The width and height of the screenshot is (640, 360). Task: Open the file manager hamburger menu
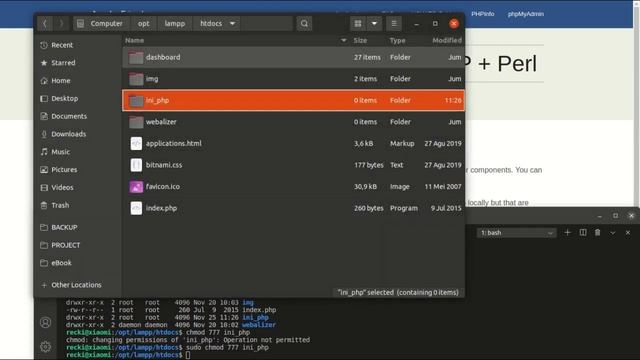click(x=394, y=23)
